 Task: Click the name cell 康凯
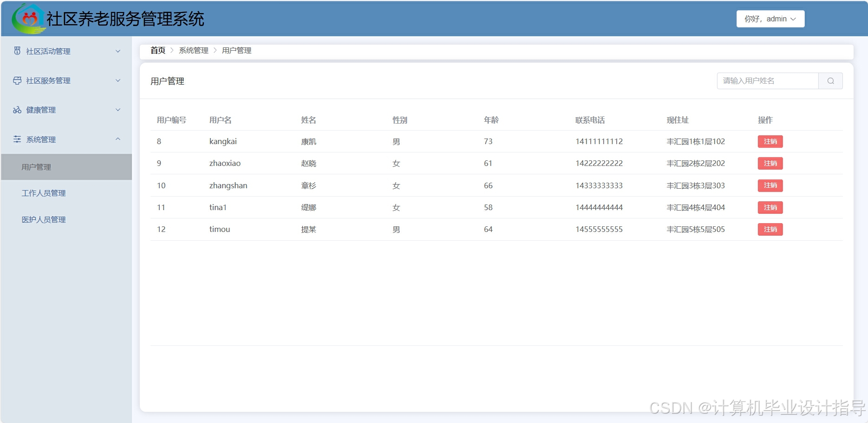click(309, 141)
